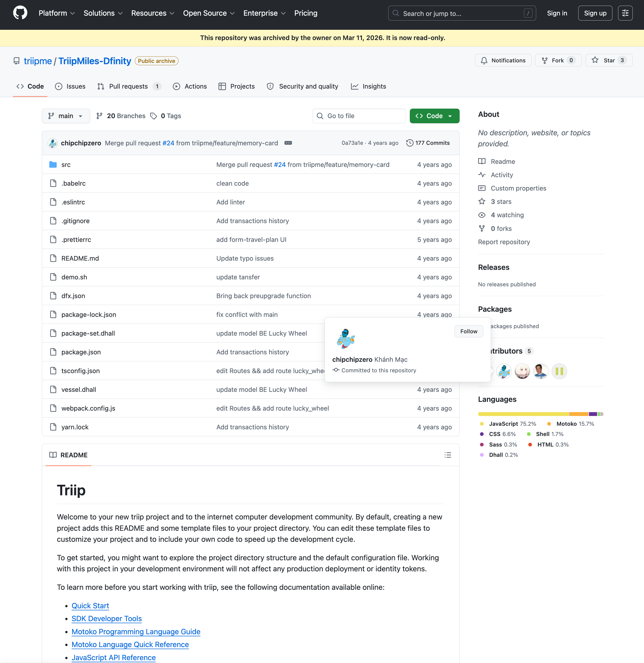View the 177 Commits history
644x663 pixels.
tap(428, 143)
